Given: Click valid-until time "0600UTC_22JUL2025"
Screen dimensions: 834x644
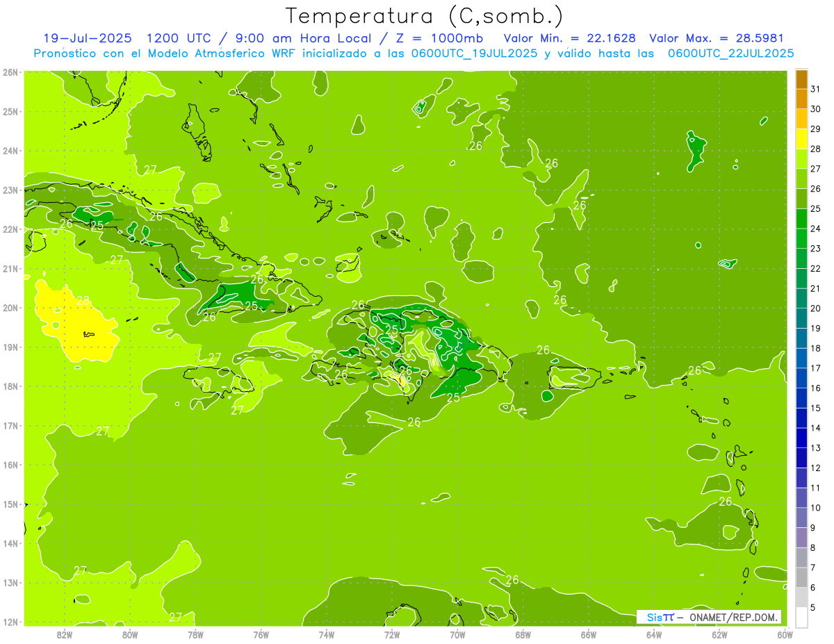Looking at the screenshot, I should point(730,53).
